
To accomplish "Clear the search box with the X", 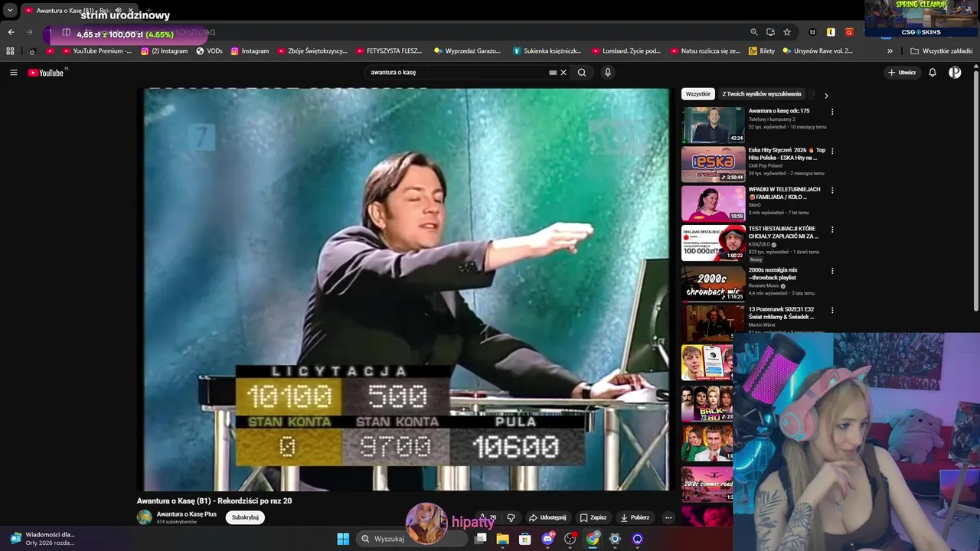I will [x=563, y=73].
